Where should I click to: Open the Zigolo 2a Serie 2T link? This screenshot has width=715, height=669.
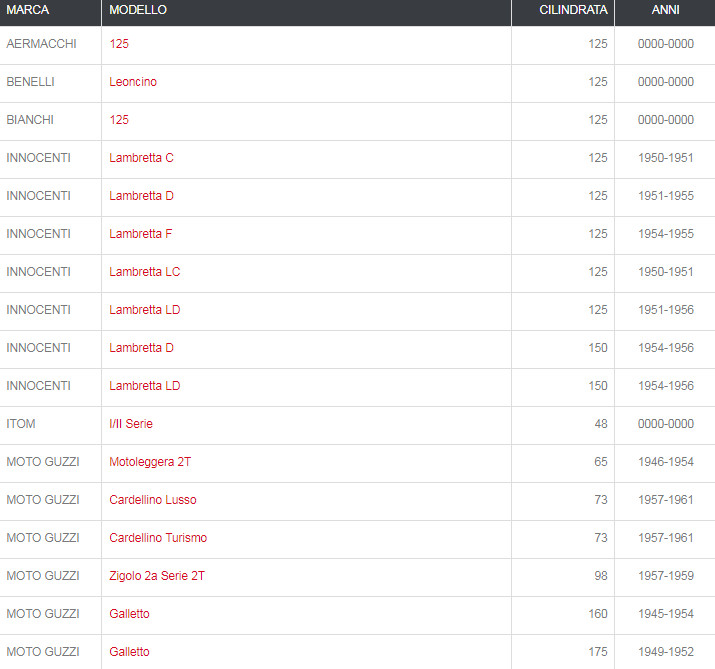[x=157, y=576]
